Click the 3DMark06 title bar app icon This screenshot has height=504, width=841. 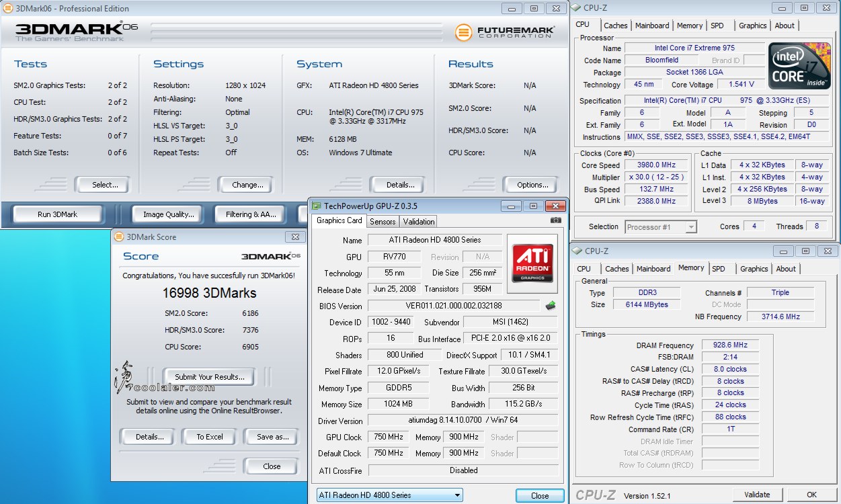8,9
